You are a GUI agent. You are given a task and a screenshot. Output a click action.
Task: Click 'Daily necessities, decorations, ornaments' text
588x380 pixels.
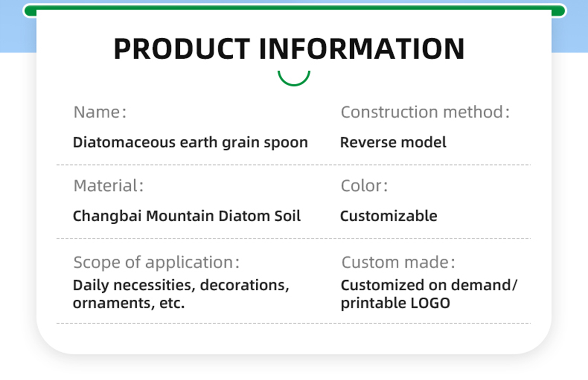(181, 294)
